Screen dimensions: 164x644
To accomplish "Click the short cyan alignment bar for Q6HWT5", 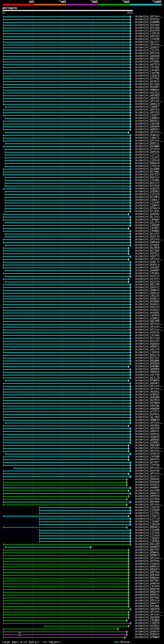I will (48, 547).
